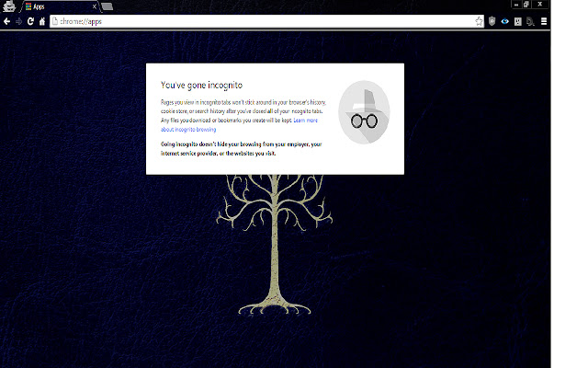Screen dimensions: 588x368
Task: Open the power outlet extension icon
Action: (518, 21)
